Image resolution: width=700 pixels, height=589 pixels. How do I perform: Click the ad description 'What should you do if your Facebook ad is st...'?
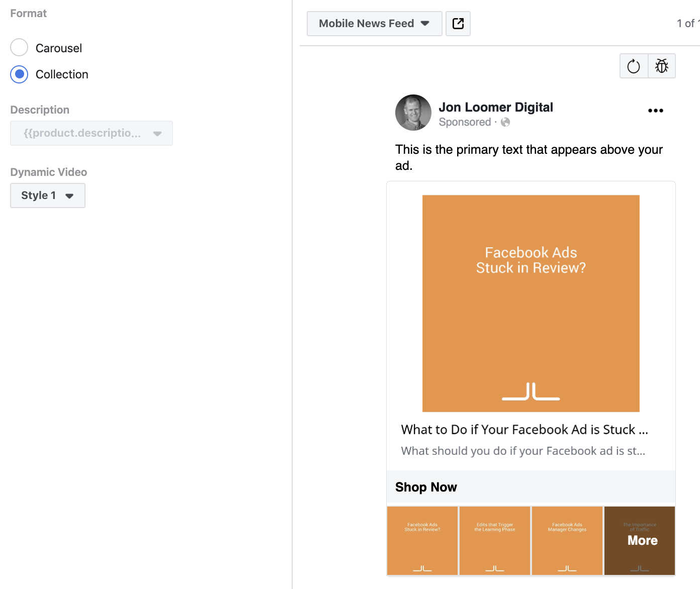[523, 451]
